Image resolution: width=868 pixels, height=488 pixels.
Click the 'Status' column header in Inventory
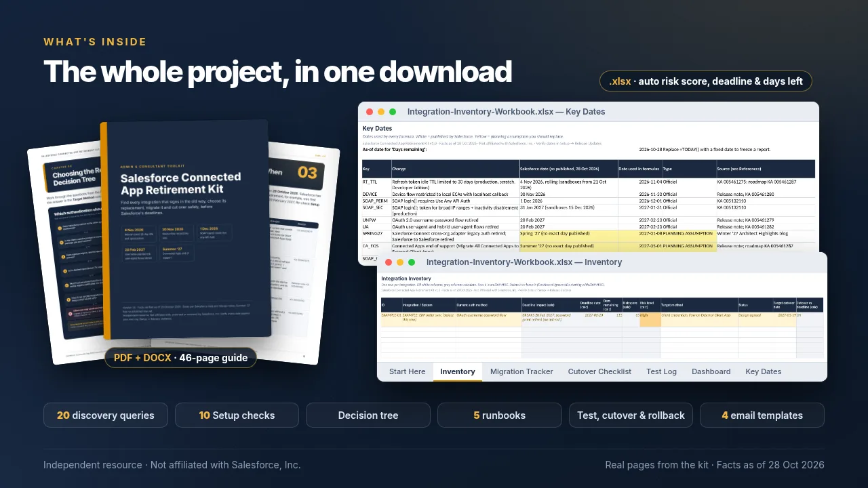tap(756, 304)
